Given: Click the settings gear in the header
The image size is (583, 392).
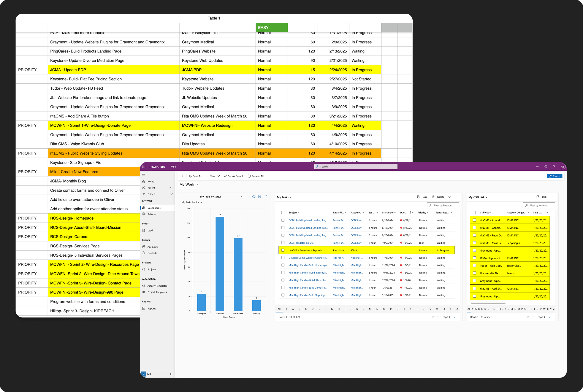Looking at the screenshot, I should 545,167.
